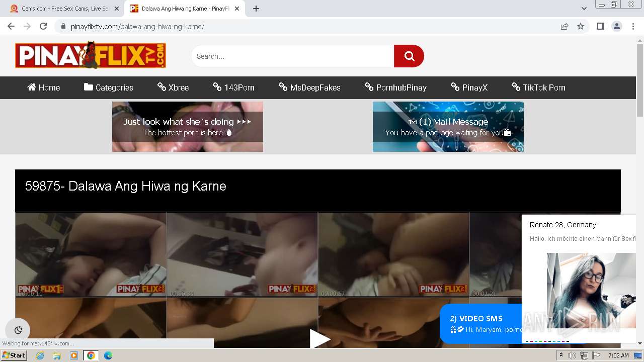Image resolution: width=644 pixels, height=362 pixels.
Task: Click the 7:02 AM taskbar clock
Action: 618,355
